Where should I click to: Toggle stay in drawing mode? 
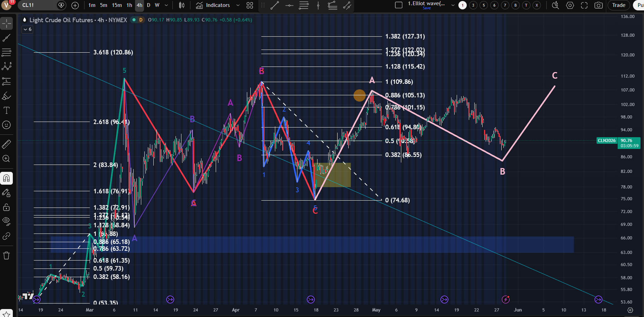7,193
